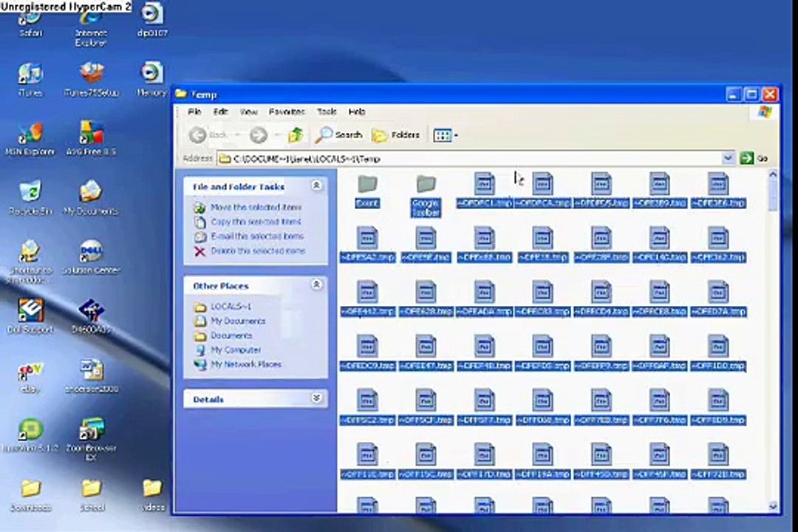Image resolution: width=798 pixels, height=532 pixels.
Task: Select the ~DFE628.tmp file
Action: (426, 299)
